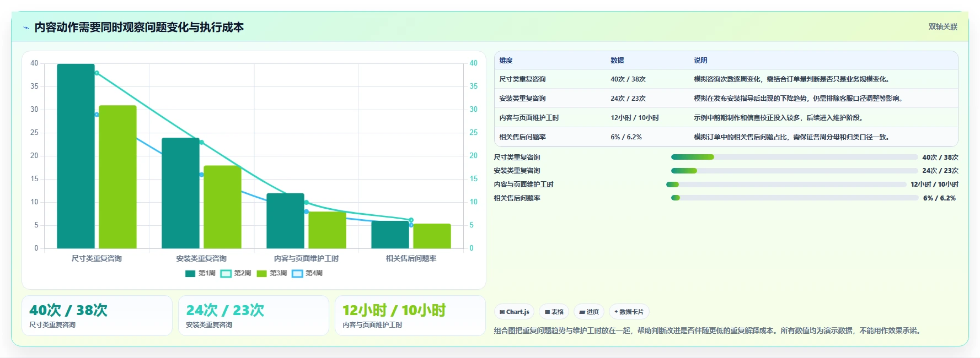Click the 维度 table column header

(506, 61)
